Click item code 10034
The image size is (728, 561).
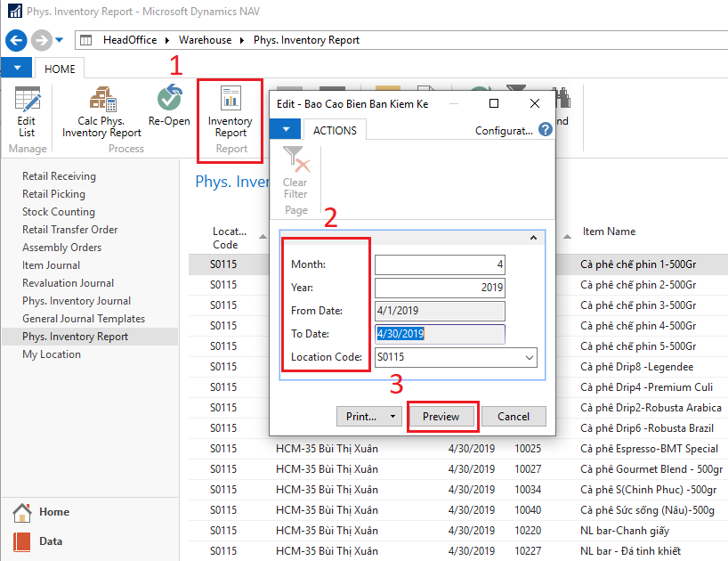tap(528, 490)
